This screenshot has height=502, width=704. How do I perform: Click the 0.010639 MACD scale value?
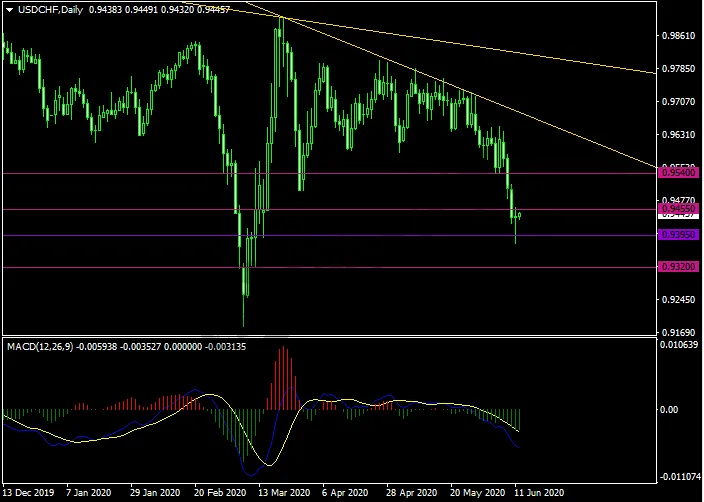(x=679, y=345)
